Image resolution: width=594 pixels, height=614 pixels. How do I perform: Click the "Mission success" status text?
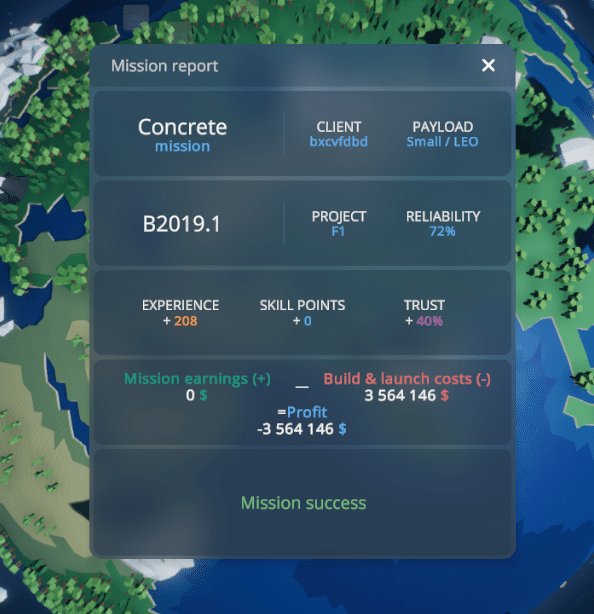point(303,503)
